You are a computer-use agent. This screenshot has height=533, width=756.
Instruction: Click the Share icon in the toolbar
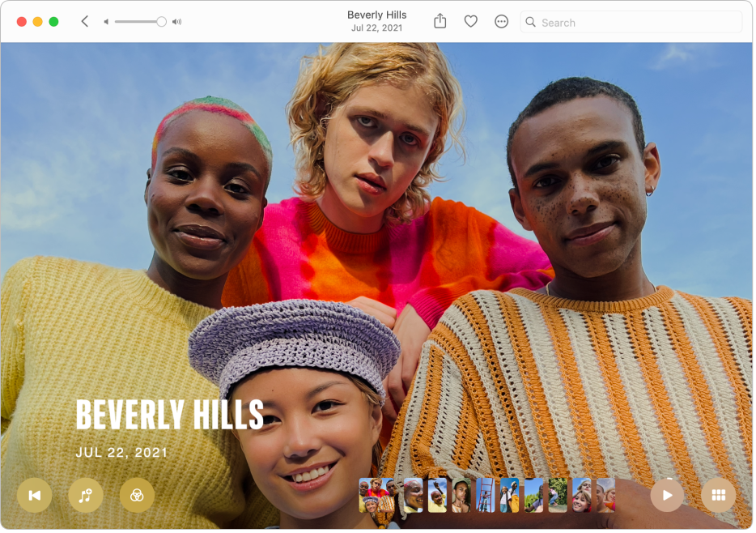tap(440, 22)
